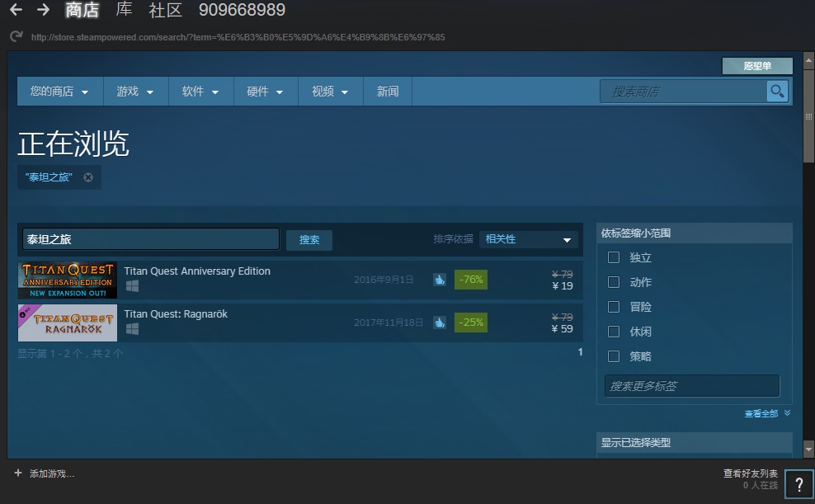Switch to the 商店 main tab
Viewport: 815px width, 504px height.
pos(82,10)
